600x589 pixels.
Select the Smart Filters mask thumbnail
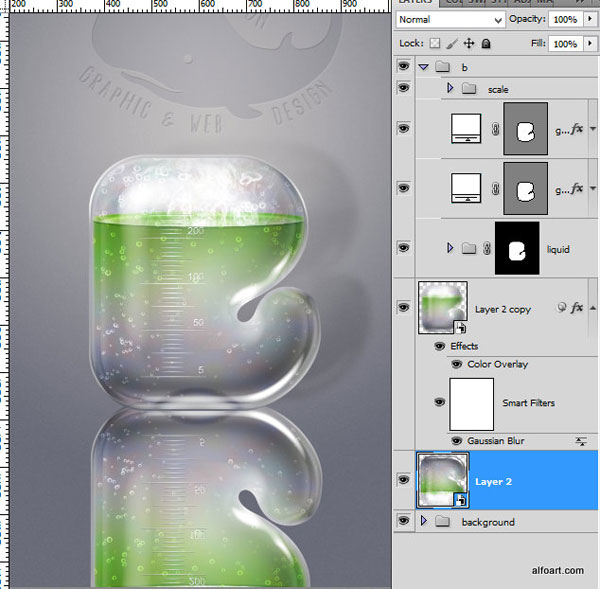coord(471,404)
